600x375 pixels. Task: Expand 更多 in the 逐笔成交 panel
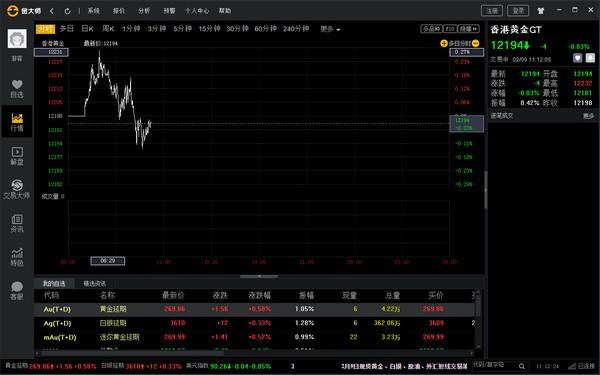coord(589,116)
